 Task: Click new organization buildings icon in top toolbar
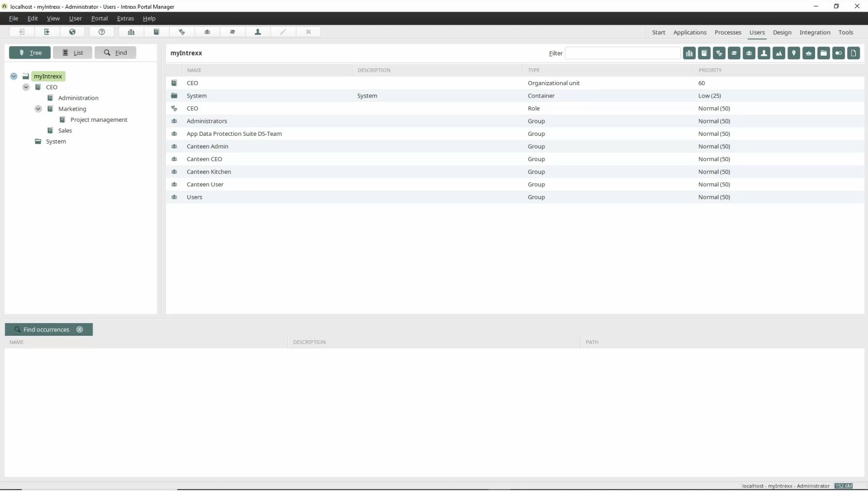[x=131, y=32]
